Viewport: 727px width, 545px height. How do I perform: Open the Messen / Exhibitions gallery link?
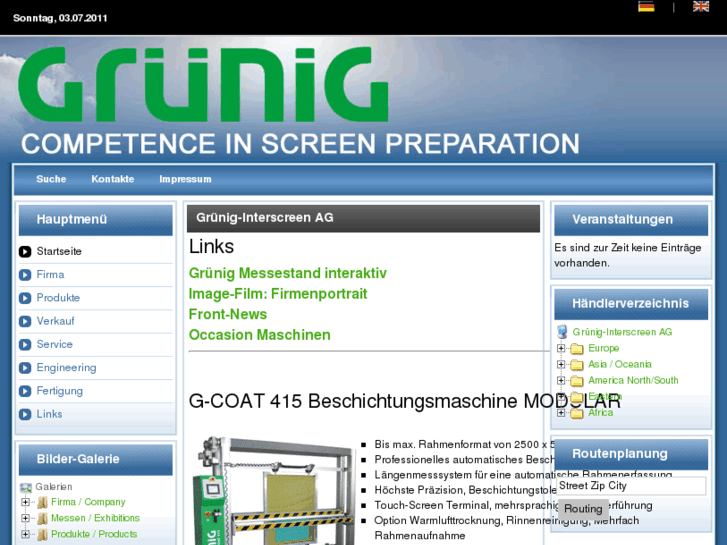click(x=95, y=518)
